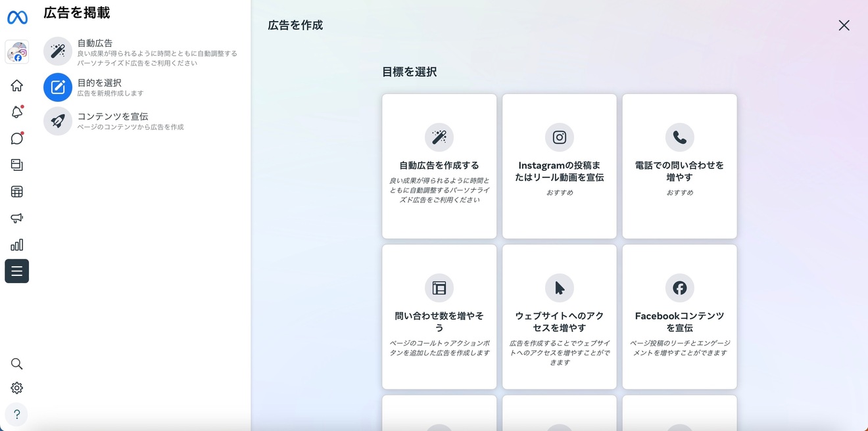Screen dimensions: 868x431
Task: Click the Facebook logo icon in card
Action: [679, 288]
